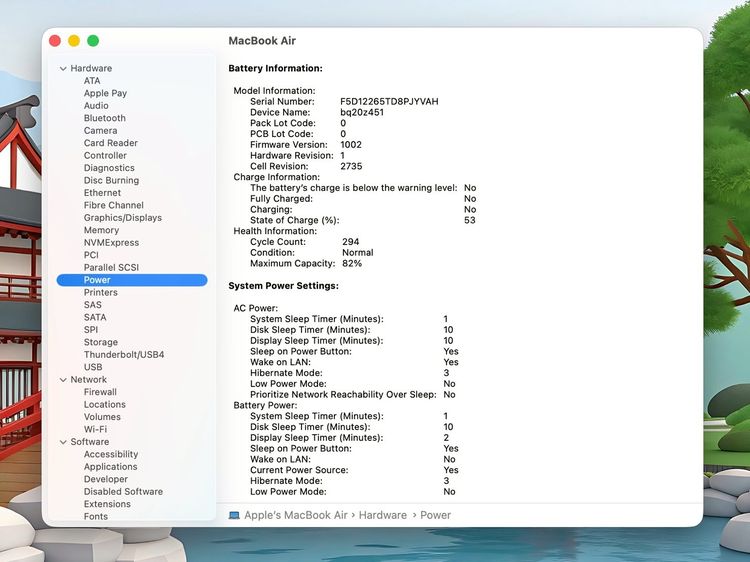Select Camera in the sidebar
This screenshot has height=562, width=750.
pos(100,131)
